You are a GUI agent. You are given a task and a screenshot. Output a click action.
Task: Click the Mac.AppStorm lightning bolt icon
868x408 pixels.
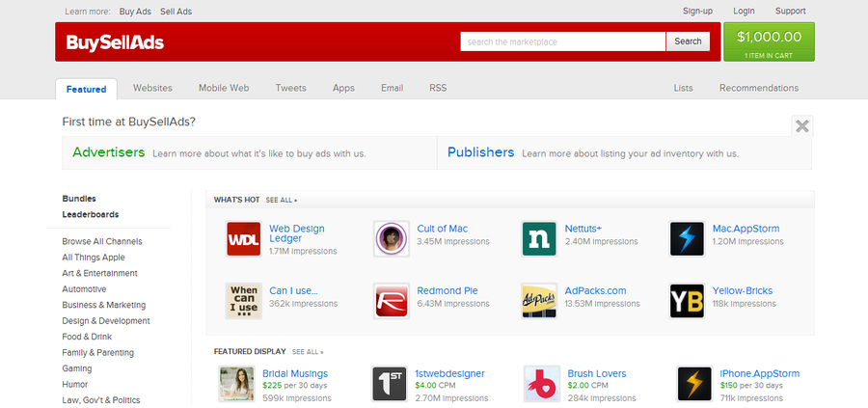pos(687,238)
